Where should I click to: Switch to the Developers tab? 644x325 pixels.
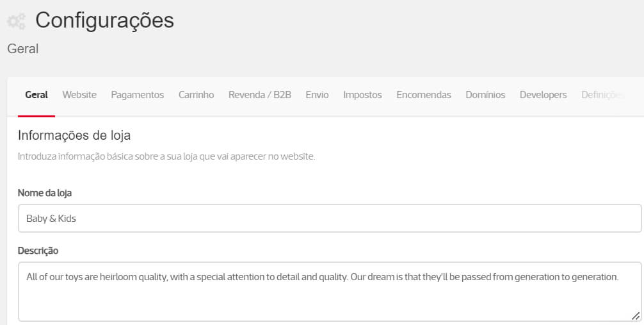tap(543, 95)
